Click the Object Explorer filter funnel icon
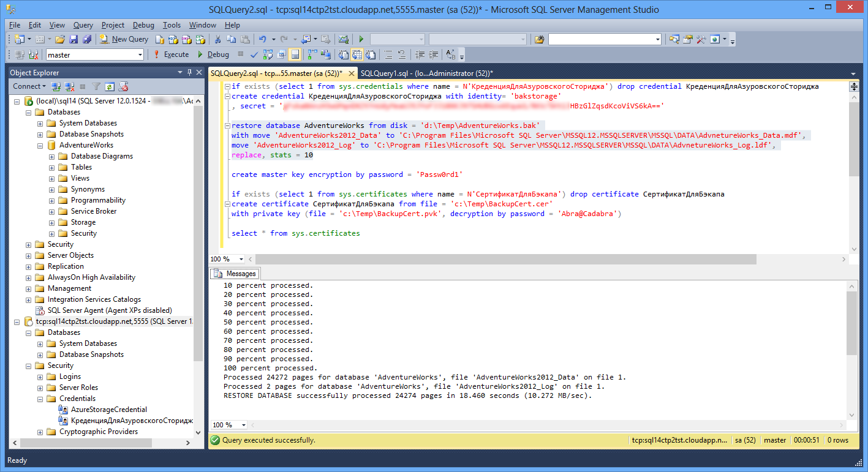868x472 pixels. click(96, 86)
